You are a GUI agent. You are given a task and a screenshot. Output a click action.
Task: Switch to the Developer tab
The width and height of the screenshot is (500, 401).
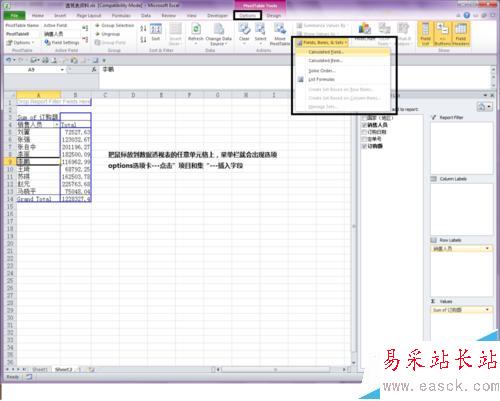[x=217, y=16]
